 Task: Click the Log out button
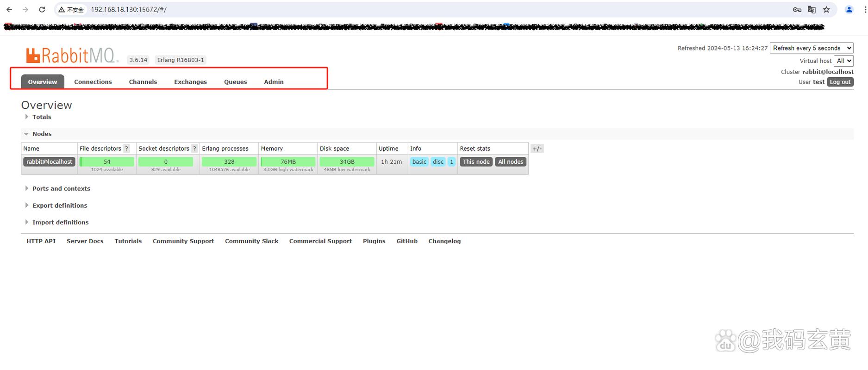[840, 82]
